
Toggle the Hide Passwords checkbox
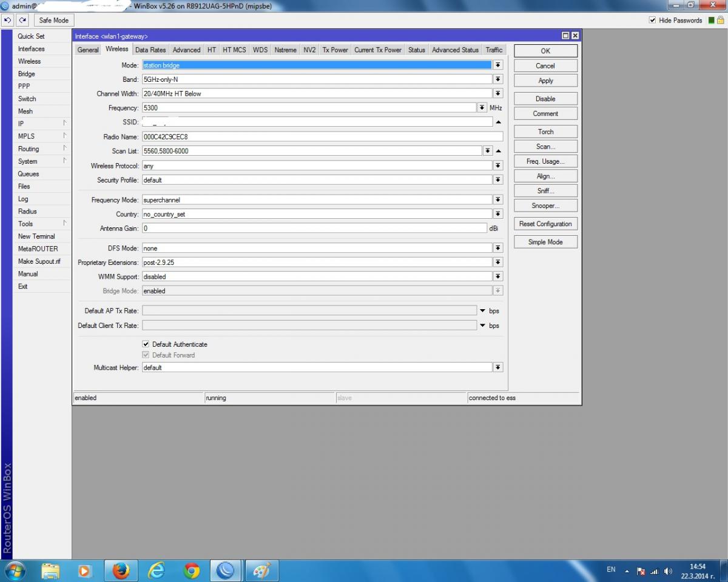[x=653, y=20]
